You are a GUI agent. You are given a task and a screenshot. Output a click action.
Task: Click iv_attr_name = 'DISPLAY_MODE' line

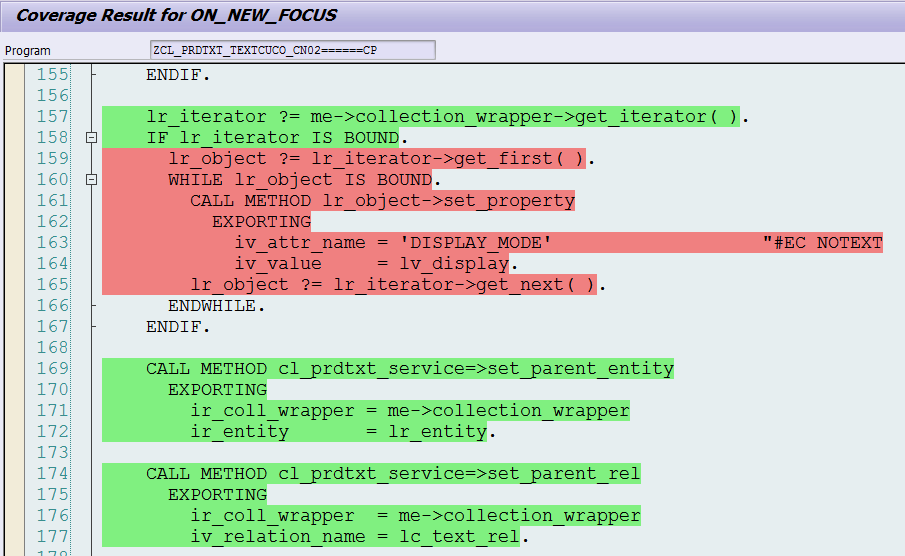pyautogui.click(x=392, y=242)
